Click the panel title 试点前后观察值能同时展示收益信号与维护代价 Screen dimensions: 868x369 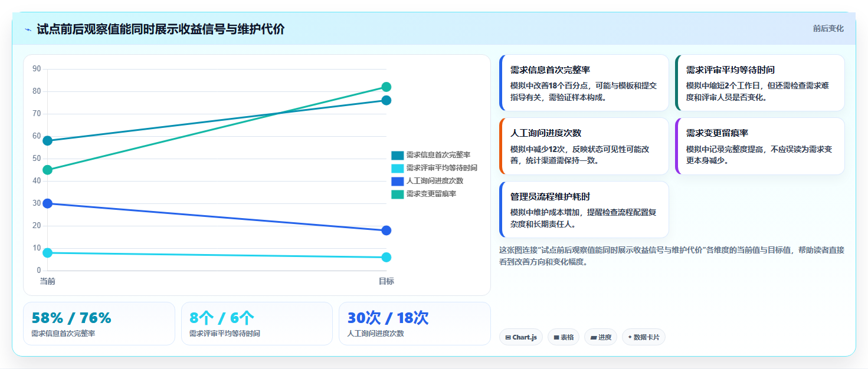(x=161, y=29)
